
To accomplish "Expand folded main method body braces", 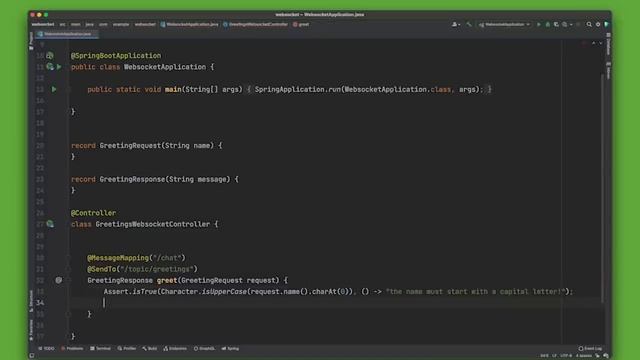I will click(x=249, y=89).
